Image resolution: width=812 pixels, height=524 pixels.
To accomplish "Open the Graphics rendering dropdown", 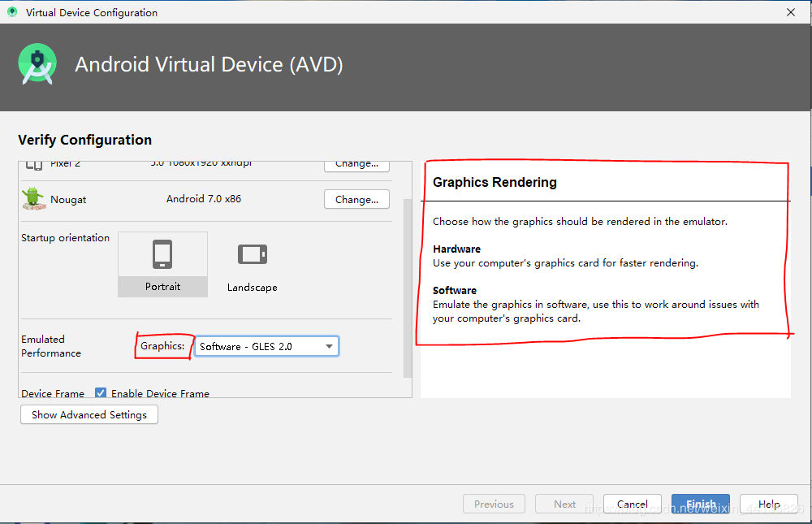I will tap(266, 345).
